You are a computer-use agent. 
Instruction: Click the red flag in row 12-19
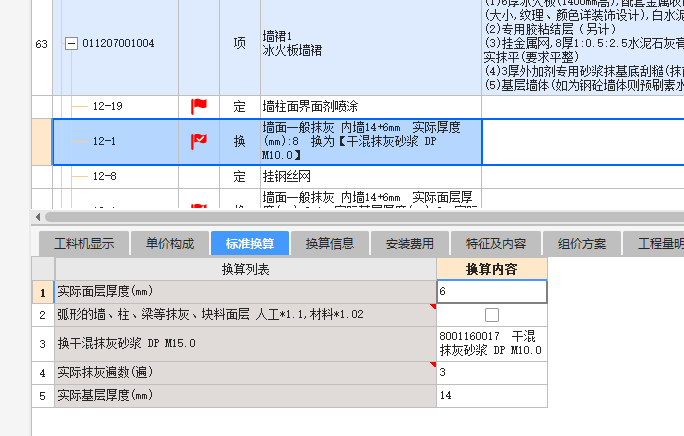pyautogui.click(x=198, y=106)
